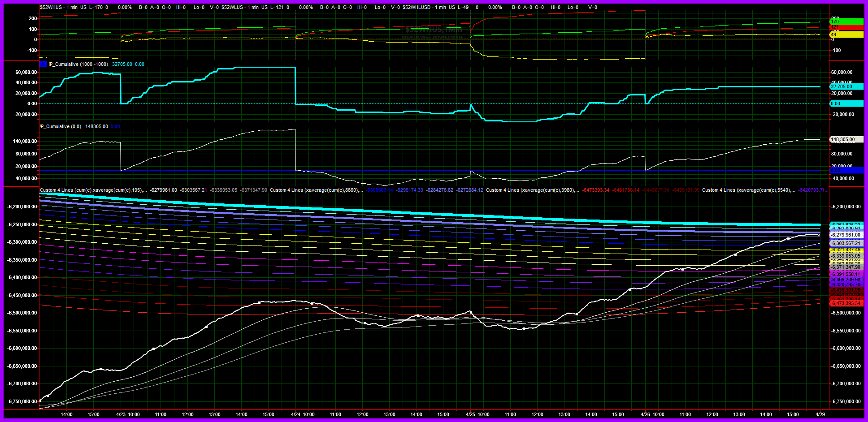Click the -6,500,000.00 label on left price axis
The width and height of the screenshot is (868, 422).
point(22,313)
